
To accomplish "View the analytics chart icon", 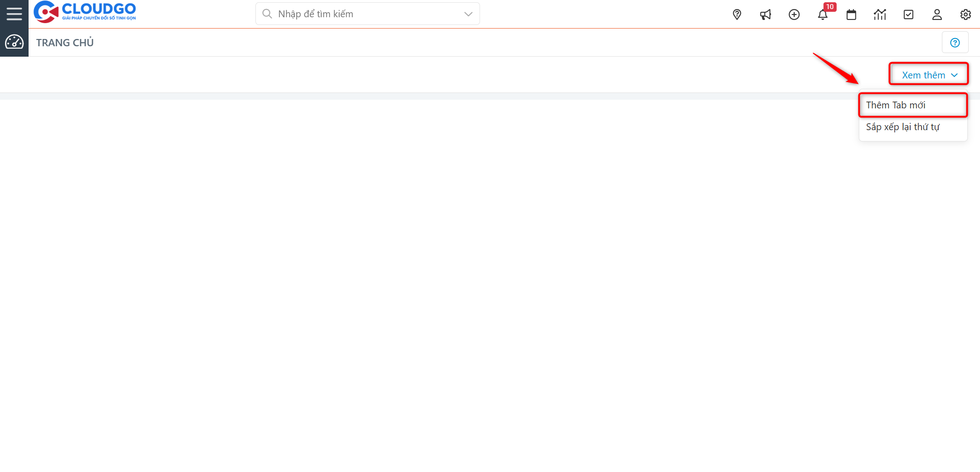I will point(880,15).
